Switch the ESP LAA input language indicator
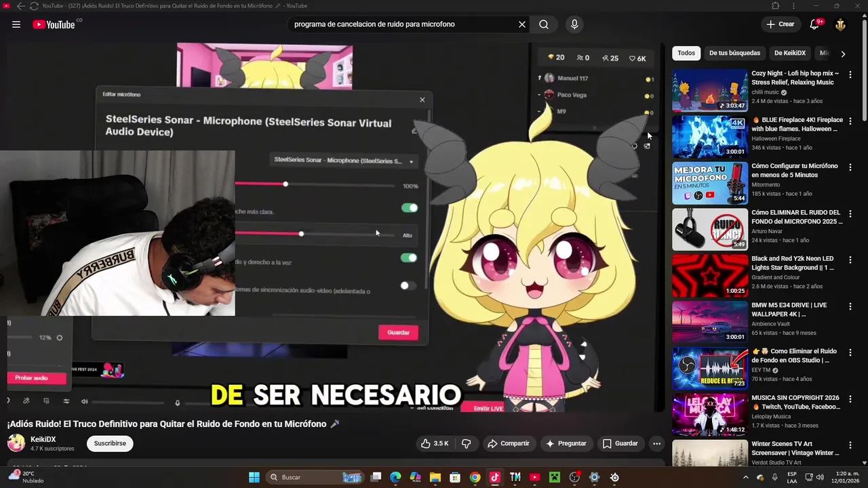 tap(792, 477)
